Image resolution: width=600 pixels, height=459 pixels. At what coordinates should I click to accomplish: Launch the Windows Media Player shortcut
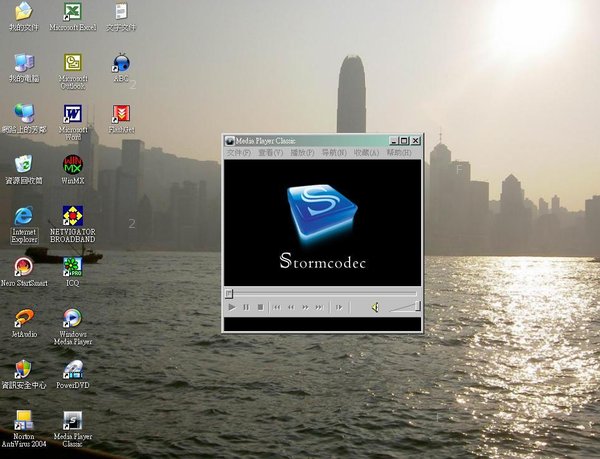click(73, 327)
